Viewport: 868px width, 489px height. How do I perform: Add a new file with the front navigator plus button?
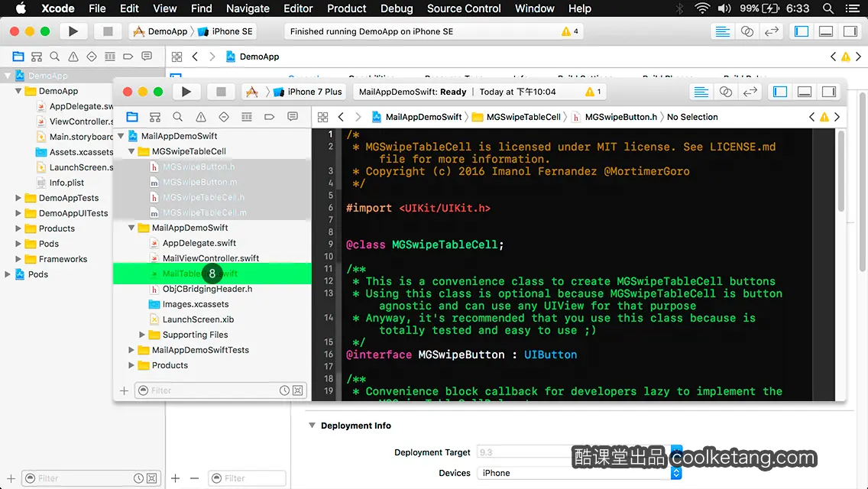tap(124, 390)
